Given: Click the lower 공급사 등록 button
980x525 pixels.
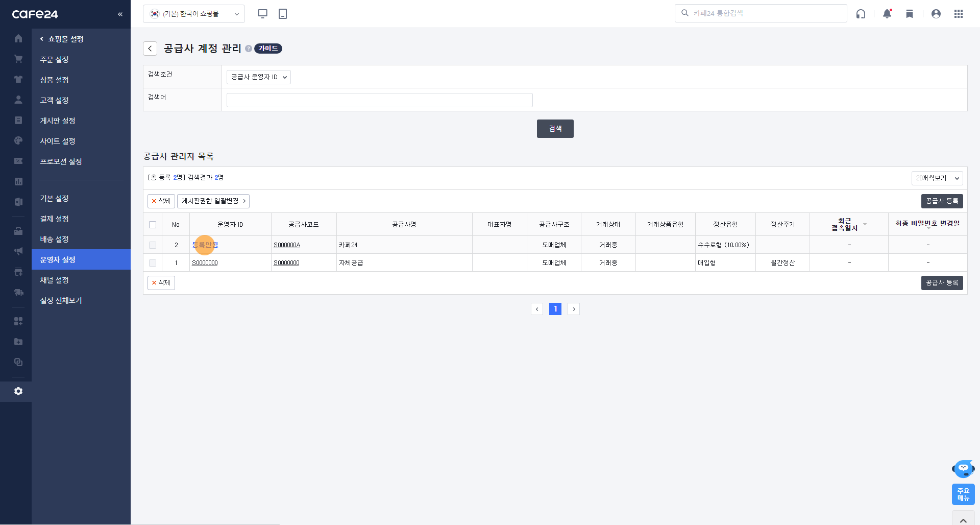Looking at the screenshot, I should pyautogui.click(x=942, y=283).
